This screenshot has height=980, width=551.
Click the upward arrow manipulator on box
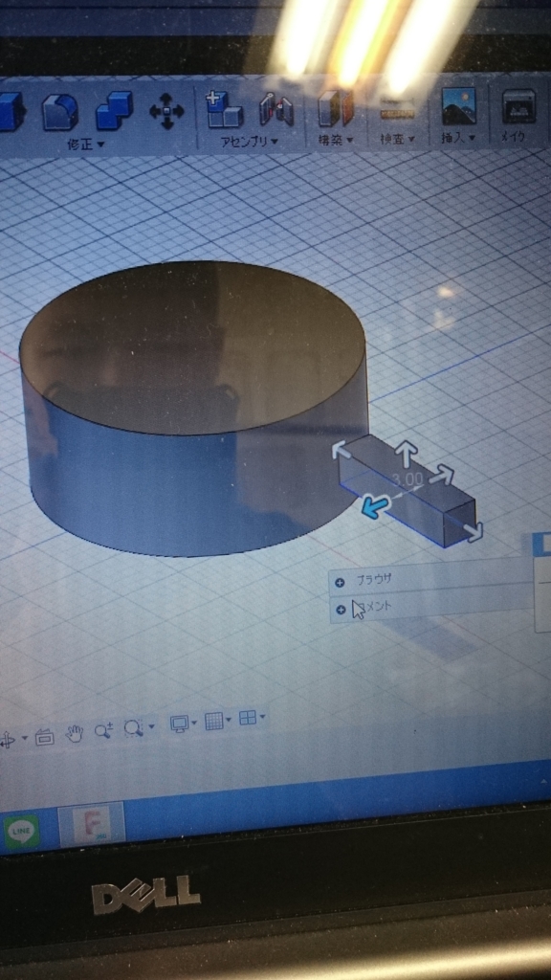(407, 453)
